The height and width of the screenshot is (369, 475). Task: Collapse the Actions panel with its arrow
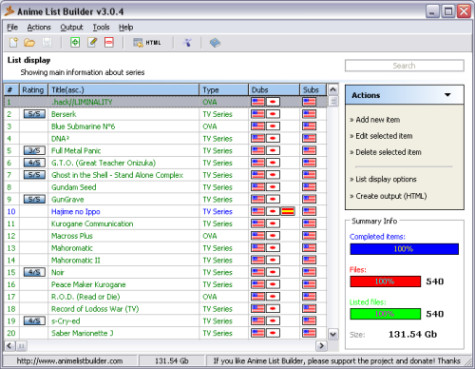[448, 95]
